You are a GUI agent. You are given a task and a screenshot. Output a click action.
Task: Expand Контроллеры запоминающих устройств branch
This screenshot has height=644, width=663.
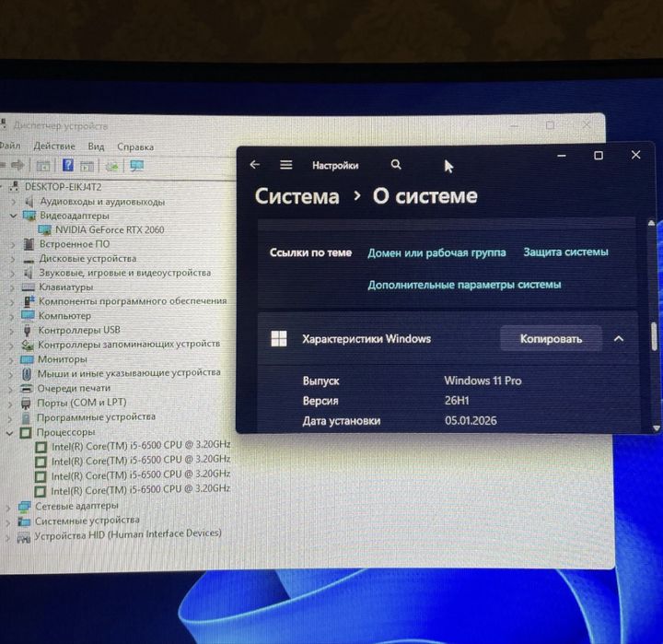(11, 345)
